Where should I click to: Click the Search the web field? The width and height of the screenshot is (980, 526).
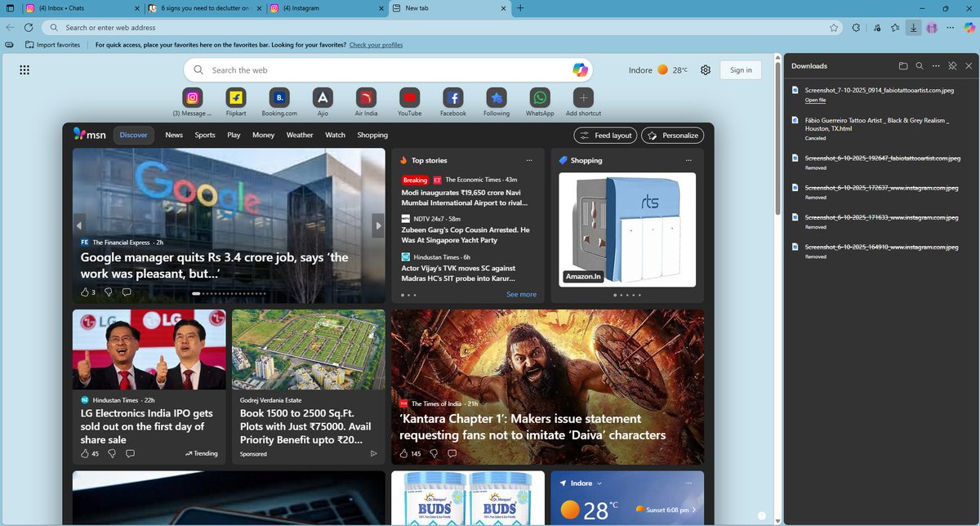(x=389, y=70)
